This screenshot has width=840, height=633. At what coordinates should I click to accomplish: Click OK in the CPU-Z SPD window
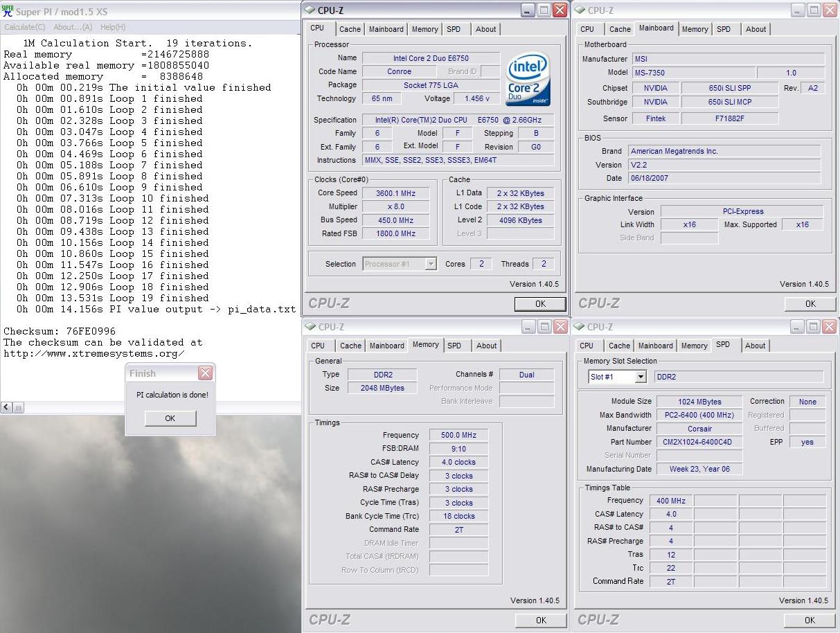point(810,620)
